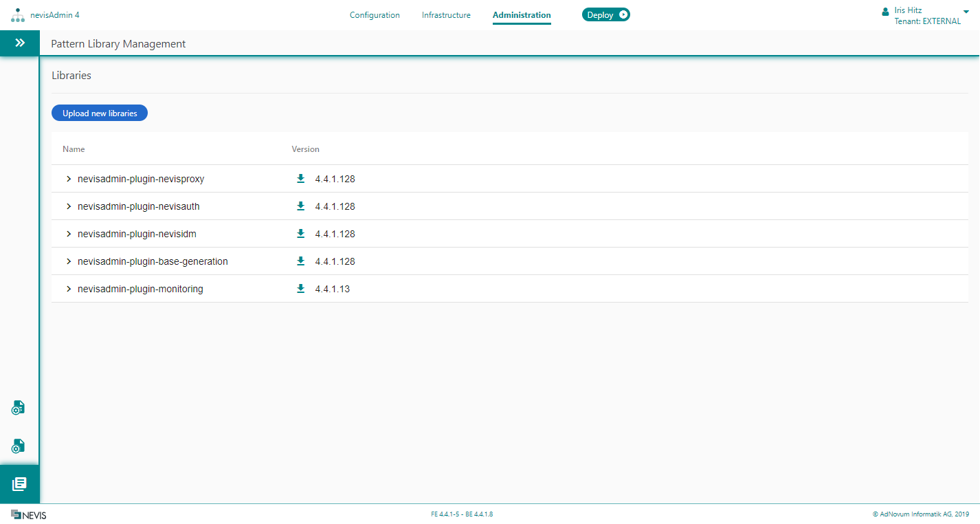Click version 4.4.1.128 of nevisproxy plugin
The width and height of the screenshot is (980, 524).
click(x=335, y=179)
